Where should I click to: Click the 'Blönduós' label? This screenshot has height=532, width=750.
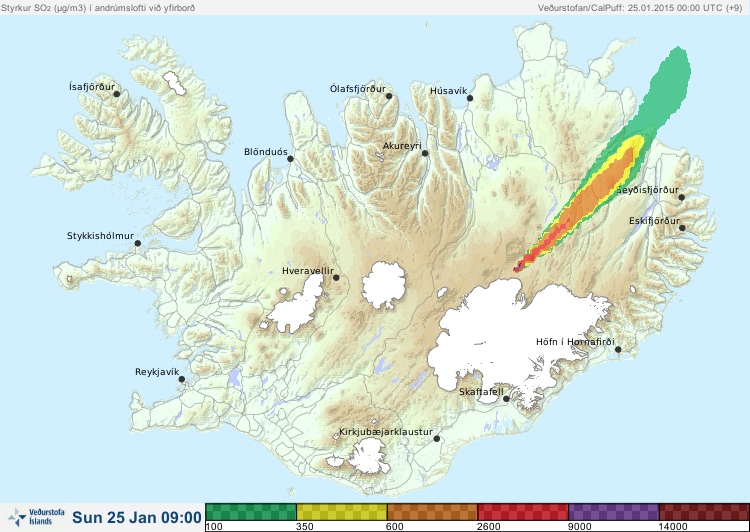tap(266, 152)
